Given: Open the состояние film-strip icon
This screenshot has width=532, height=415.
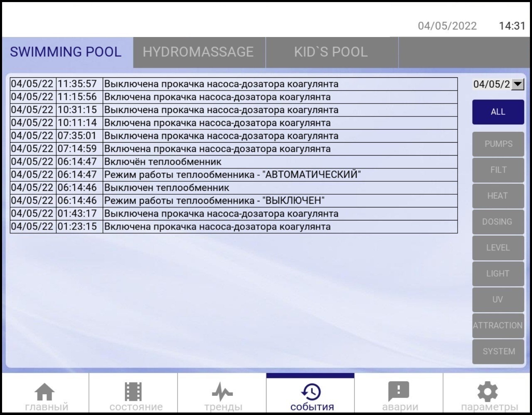Looking at the screenshot, I should [x=133, y=392].
